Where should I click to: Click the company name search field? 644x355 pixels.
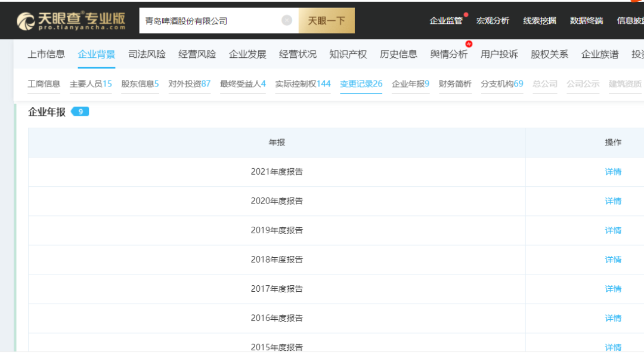[209, 21]
